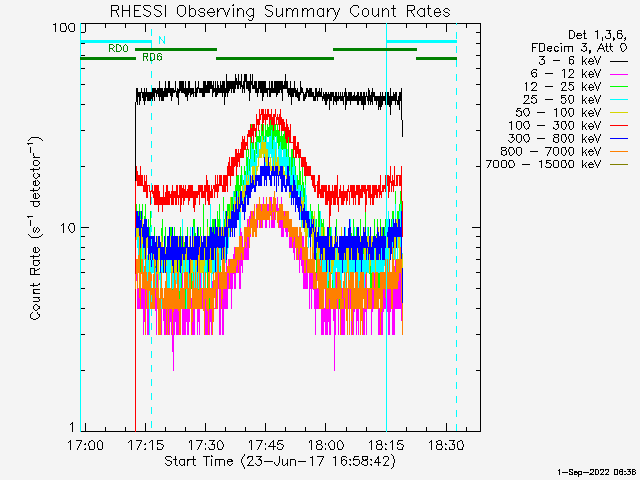Select the 25 - 50 keV legend entry
The image size is (640, 480).
(x=576, y=100)
